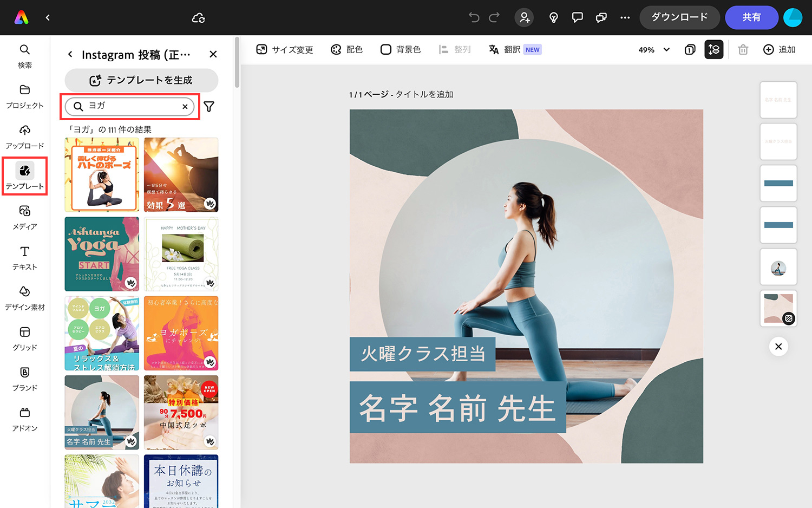Click テンプレートを生成 button
The width and height of the screenshot is (812, 508).
tap(141, 80)
